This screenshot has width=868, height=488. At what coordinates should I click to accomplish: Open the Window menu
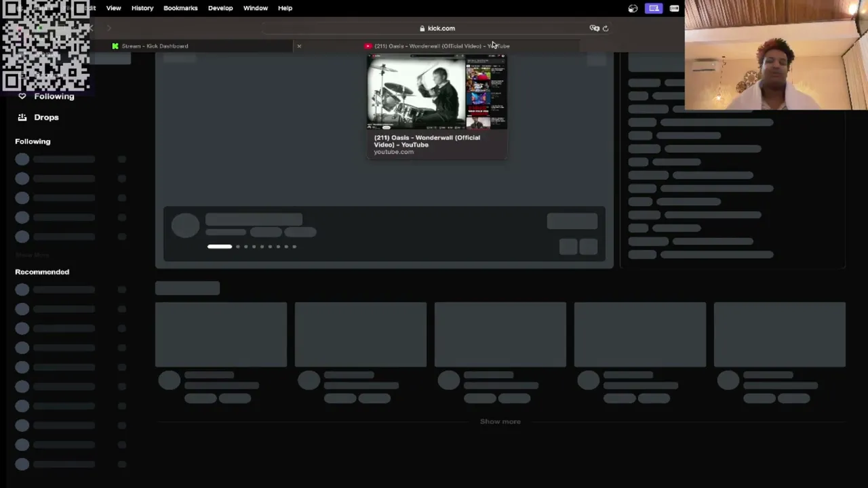coord(256,8)
